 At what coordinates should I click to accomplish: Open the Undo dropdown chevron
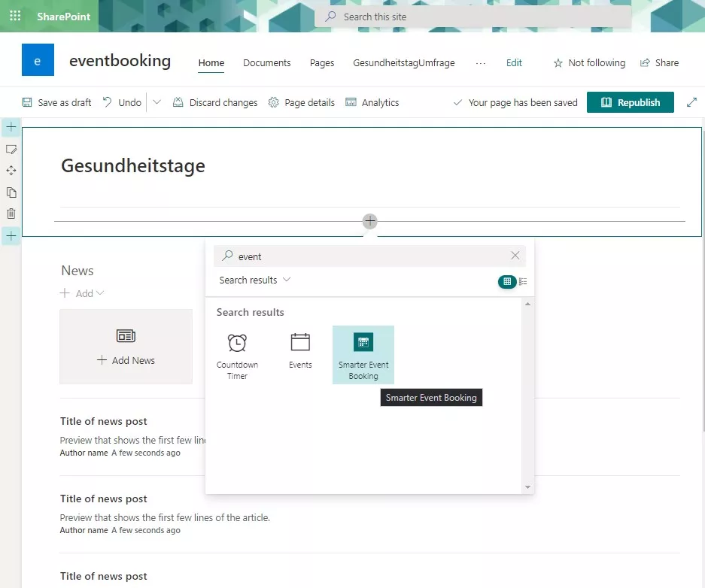(156, 102)
